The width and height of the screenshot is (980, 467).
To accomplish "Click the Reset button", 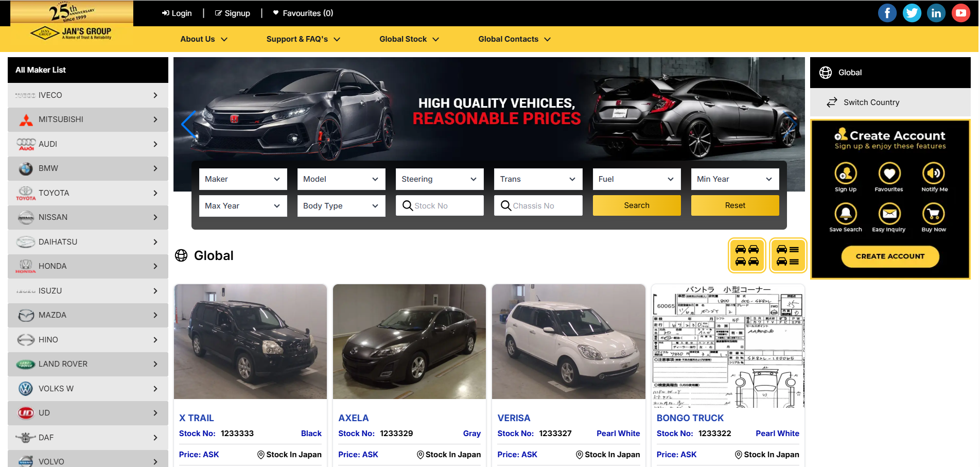I will pyautogui.click(x=735, y=205).
